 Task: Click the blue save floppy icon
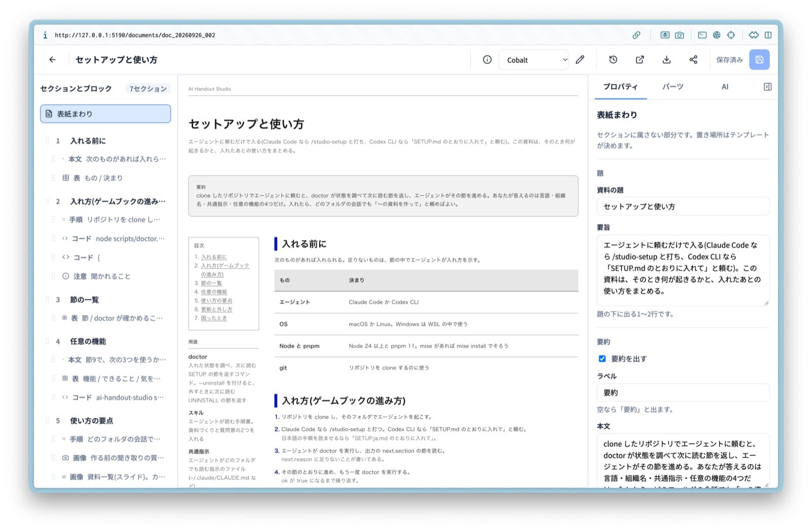point(759,60)
